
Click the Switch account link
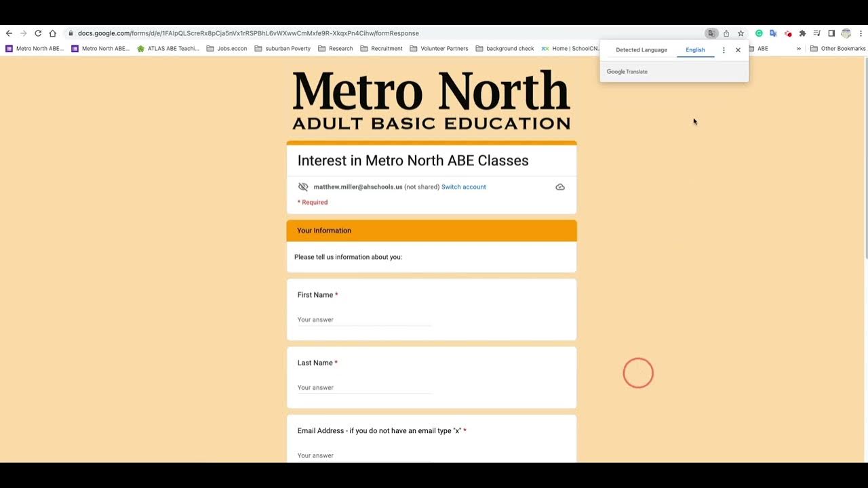pyautogui.click(x=464, y=187)
